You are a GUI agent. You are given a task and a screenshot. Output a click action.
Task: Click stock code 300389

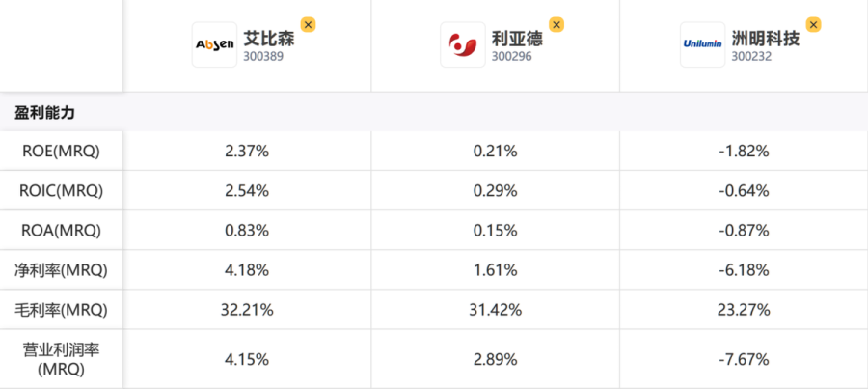click(x=263, y=57)
